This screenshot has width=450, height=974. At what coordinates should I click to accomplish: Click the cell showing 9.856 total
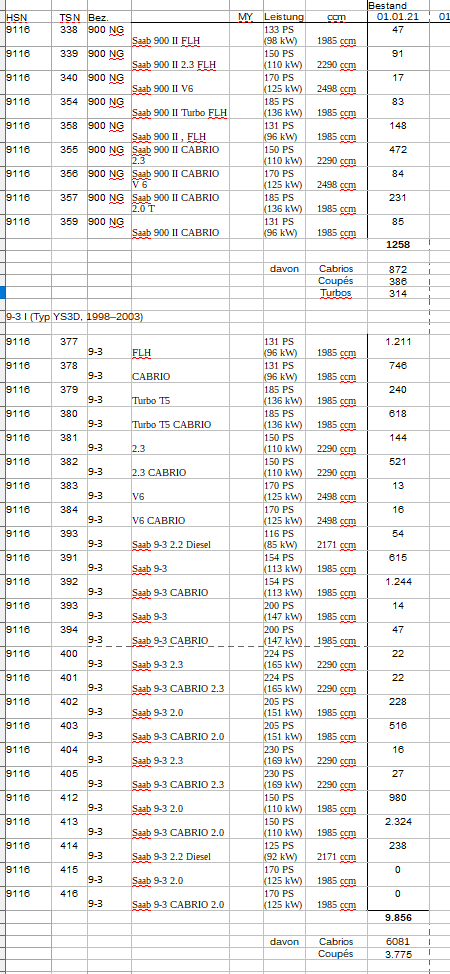[x=398, y=917]
